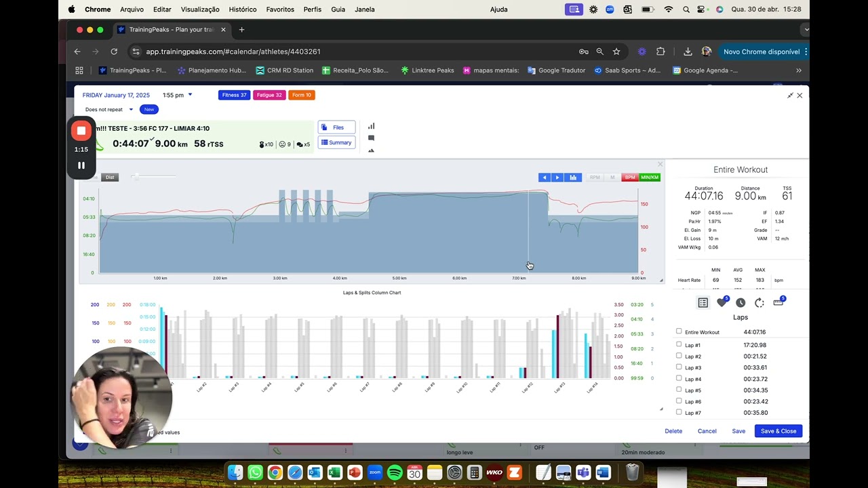This screenshot has width=868, height=488.
Task: Open the Files button for the workout
Action: (336, 127)
